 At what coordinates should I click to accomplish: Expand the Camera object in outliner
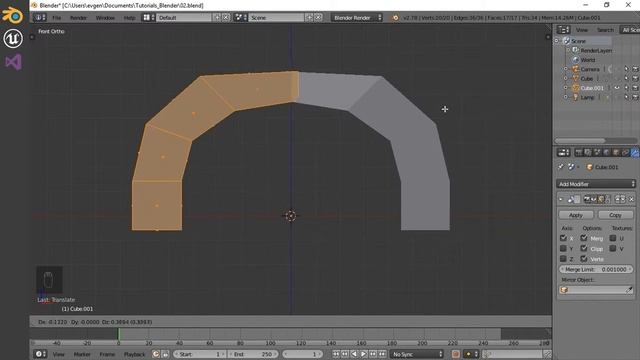pyautogui.click(x=566, y=69)
